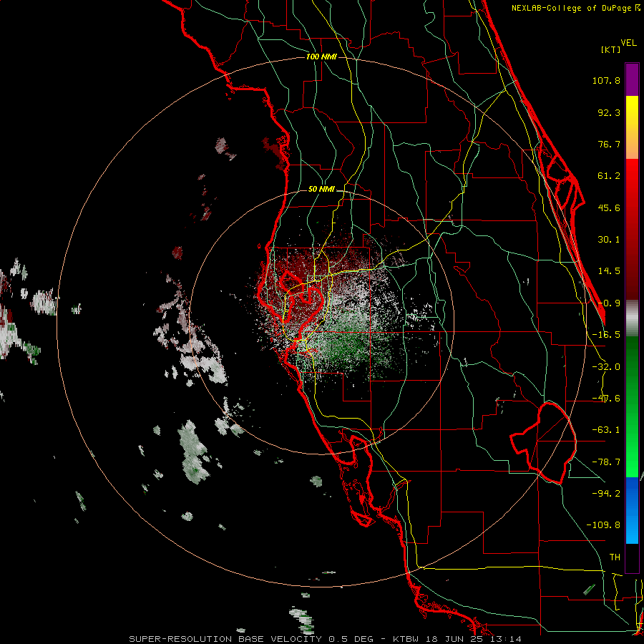Screen dimensions: 644x644
Task: Select the 30.1 legend value
Action: (609, 240)
